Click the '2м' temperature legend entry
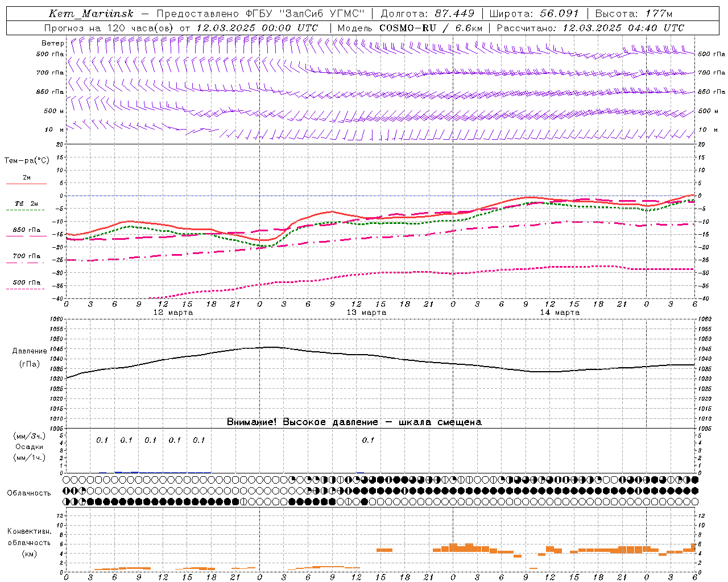This screenshot has width=728, height=582. (x=27, y=177)
